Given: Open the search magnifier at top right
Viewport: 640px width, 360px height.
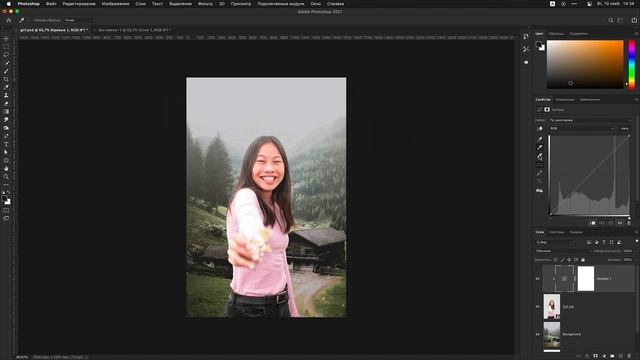Looking at the screenshot, I should 611,20.
